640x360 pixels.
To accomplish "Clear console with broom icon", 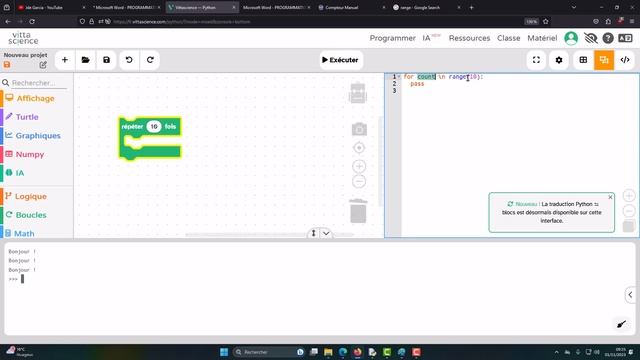I will (622, 324).
